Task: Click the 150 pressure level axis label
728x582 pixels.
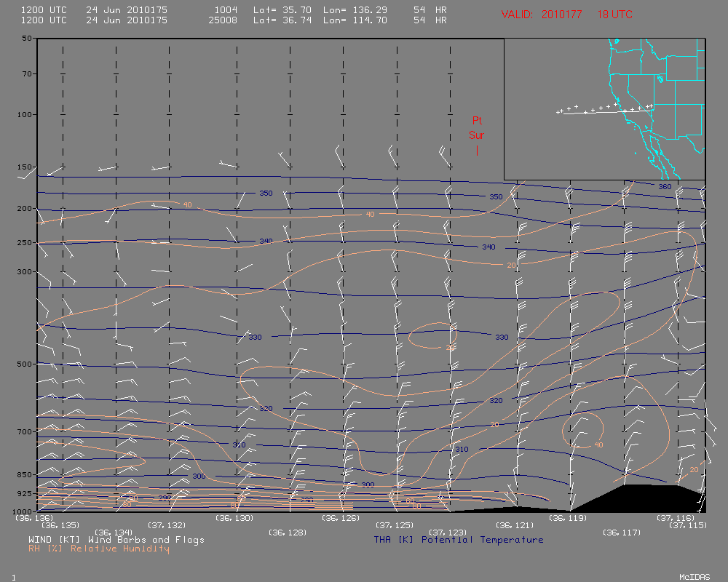Action: [25, 167]
